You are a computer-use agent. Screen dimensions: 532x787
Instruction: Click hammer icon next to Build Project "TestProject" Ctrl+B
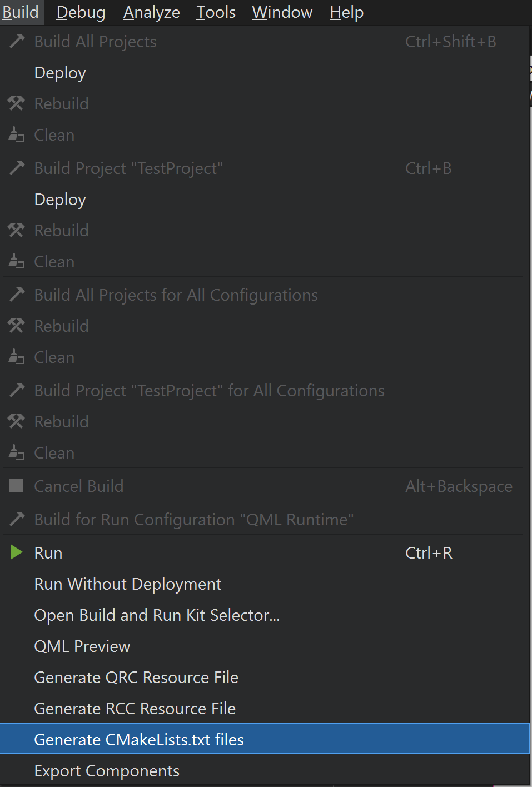[17, 168]
